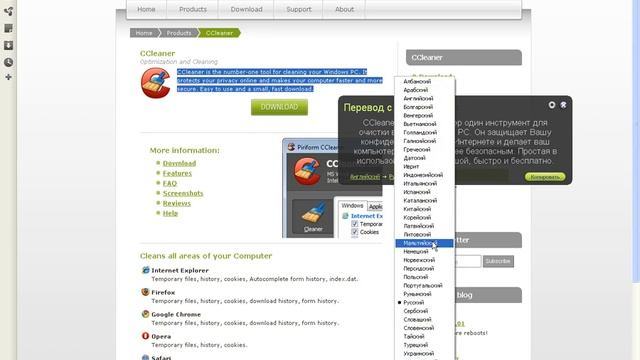Select Болгарский in the language menu
This screenshot has width=640, height=360.
(x=424, y=107)
